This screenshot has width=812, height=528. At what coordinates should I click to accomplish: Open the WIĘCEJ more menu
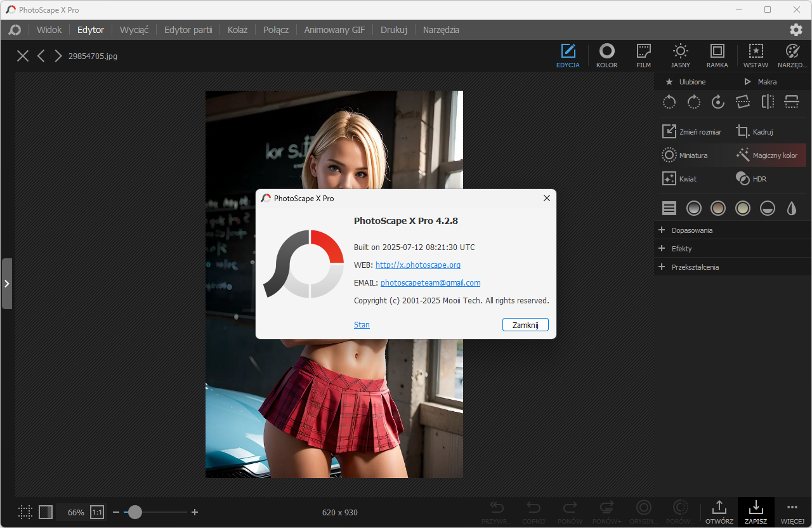tap(792, 512)
